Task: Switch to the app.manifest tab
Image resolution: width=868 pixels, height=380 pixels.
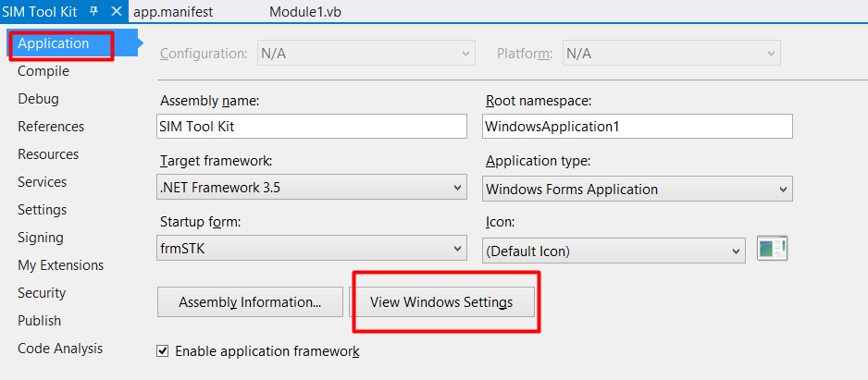Action: coord(173,12)
